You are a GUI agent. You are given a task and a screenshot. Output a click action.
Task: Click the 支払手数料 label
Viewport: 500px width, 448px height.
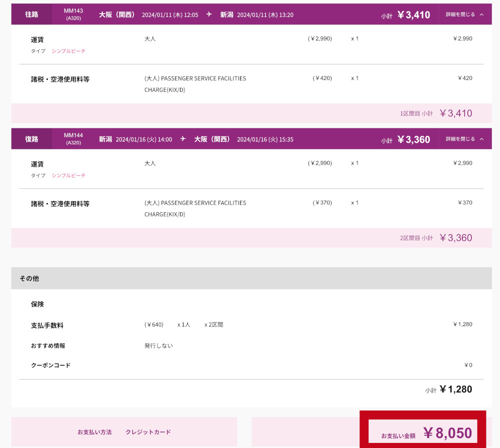(47, 325)
